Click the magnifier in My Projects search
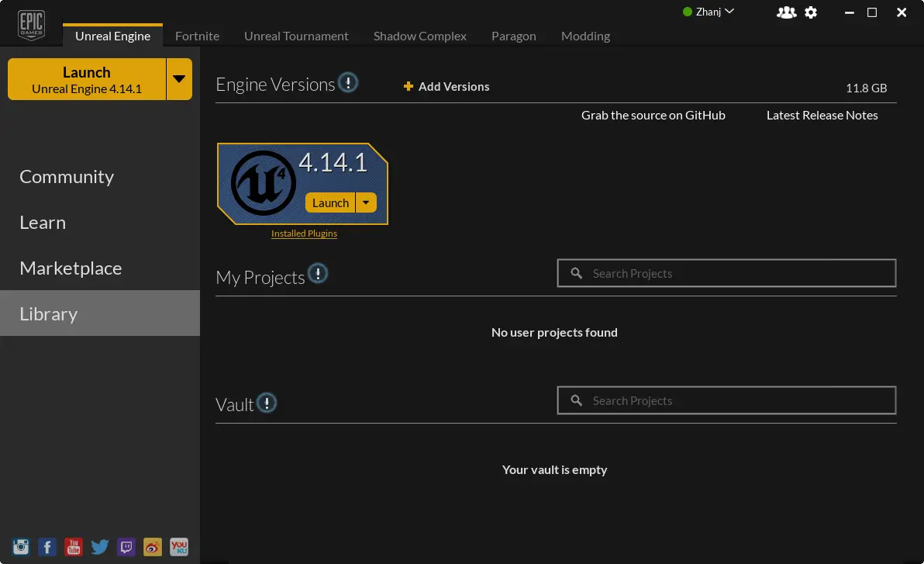 pyautogui.click(x=576, y=273)
